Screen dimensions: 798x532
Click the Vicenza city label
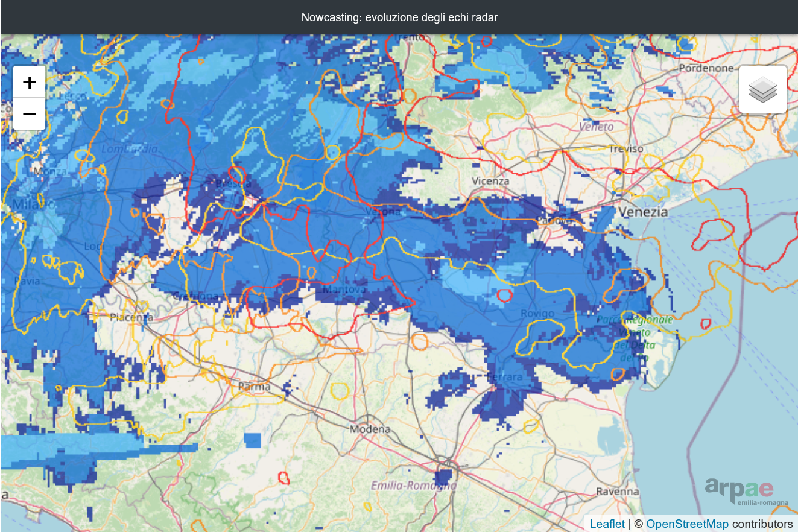tap(490, 181)
